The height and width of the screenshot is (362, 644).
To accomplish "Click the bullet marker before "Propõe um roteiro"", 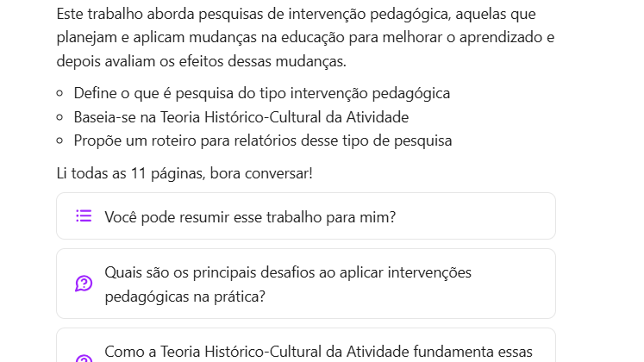I will [59, 140].
